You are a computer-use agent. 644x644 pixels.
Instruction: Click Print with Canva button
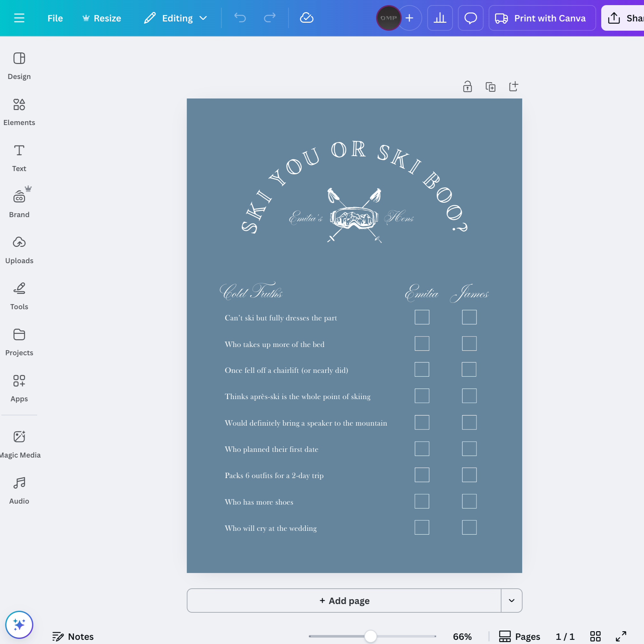pyautogui.click(x=542, y=18)
